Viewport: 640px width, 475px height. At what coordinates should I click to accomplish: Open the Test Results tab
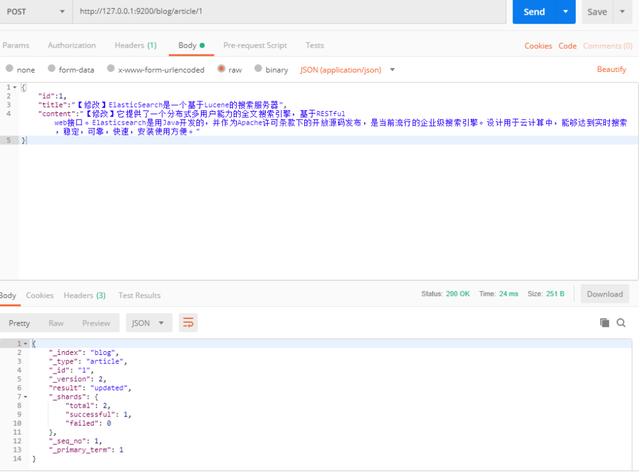pyautogui.click(x=139, y=295)
